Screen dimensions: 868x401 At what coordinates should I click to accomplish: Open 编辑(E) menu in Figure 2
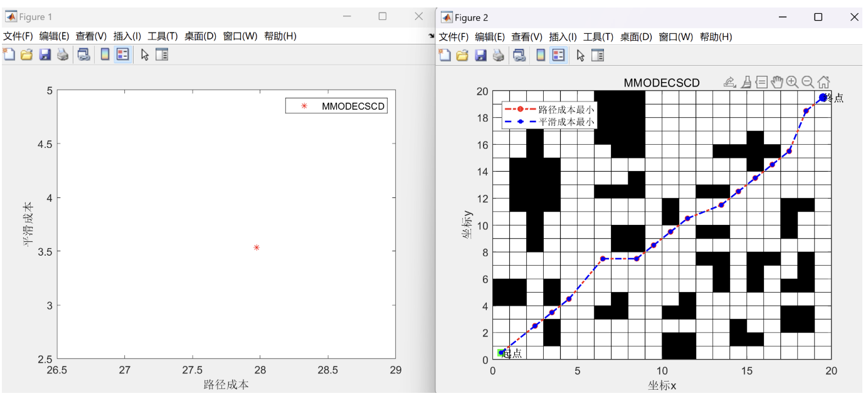click(490, 37)
